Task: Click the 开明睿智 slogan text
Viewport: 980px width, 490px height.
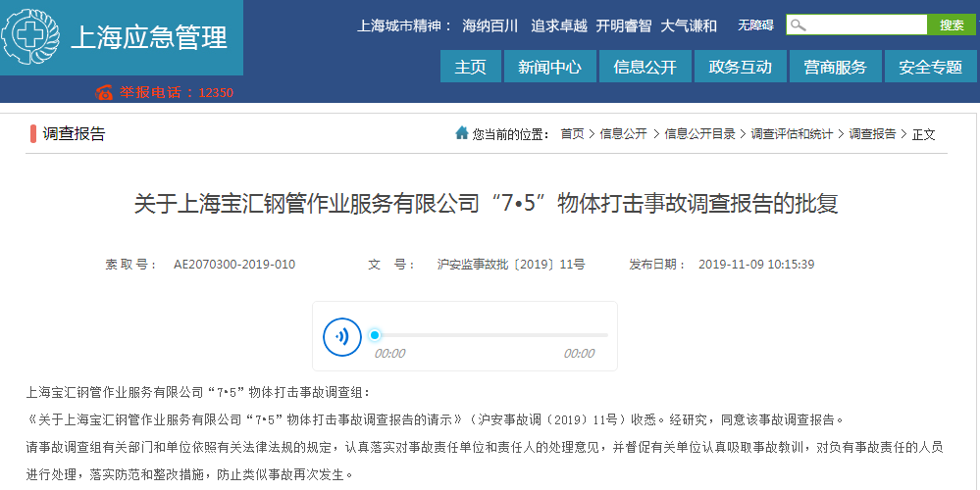Action: point(624,25)
